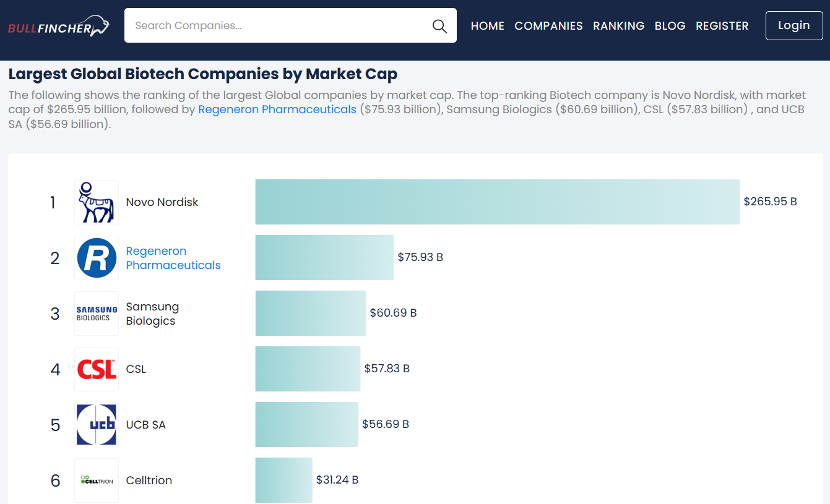Click the Novo Nordisk bull logo

97,202
